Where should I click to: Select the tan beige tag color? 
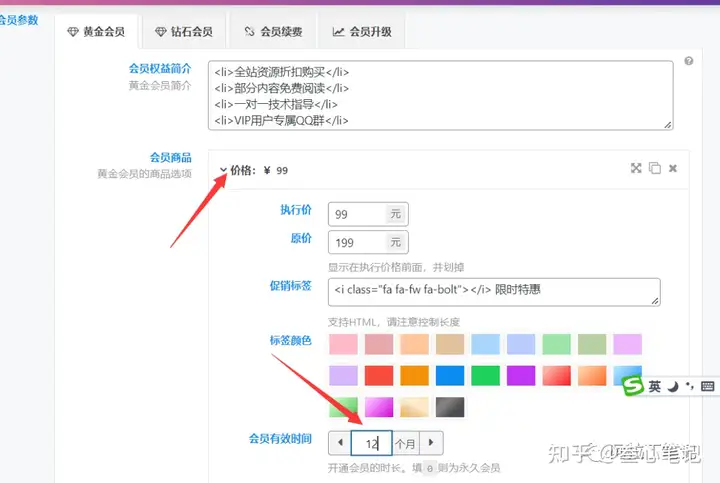click(450, 344)
